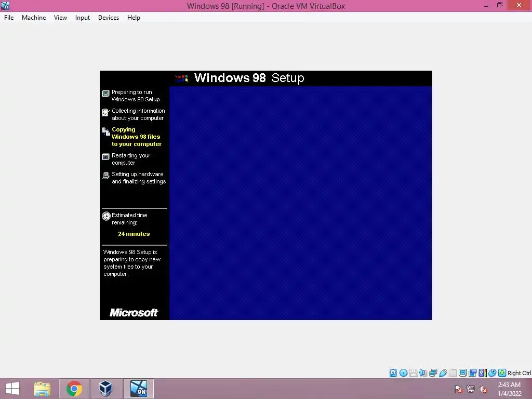The image size is (532, 399).
Task: Open the Help menu
Action: pos(134,18)
